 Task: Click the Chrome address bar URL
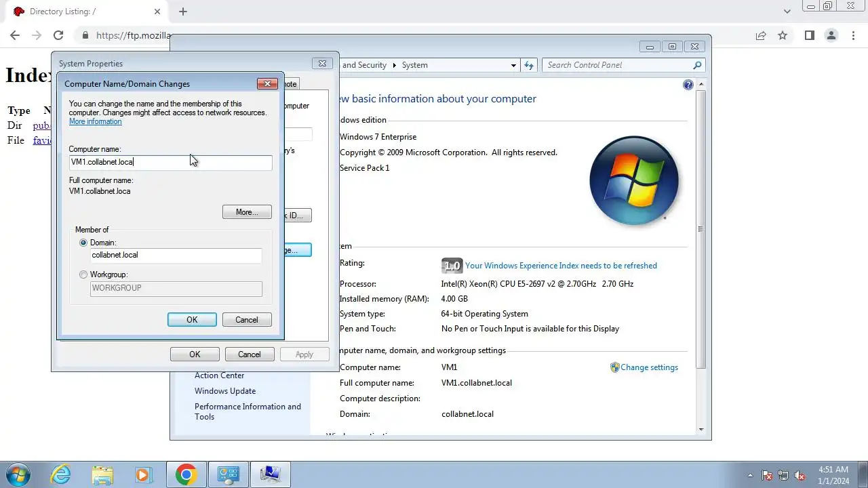134,35
